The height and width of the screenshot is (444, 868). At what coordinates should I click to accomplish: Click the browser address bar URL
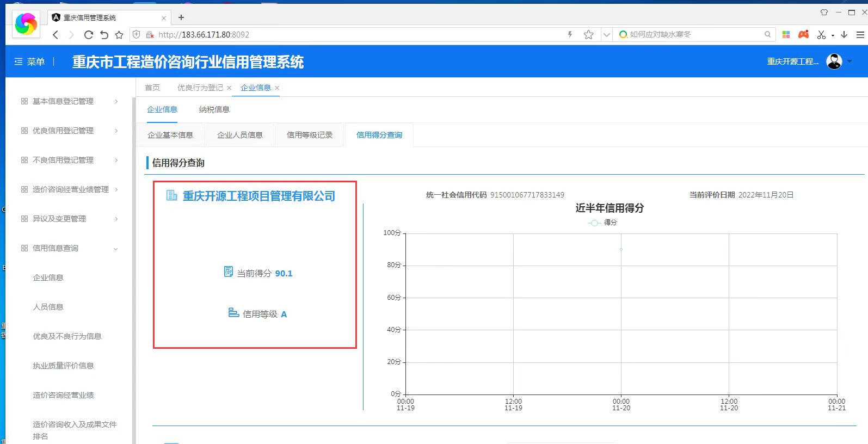tap(204, 35)
